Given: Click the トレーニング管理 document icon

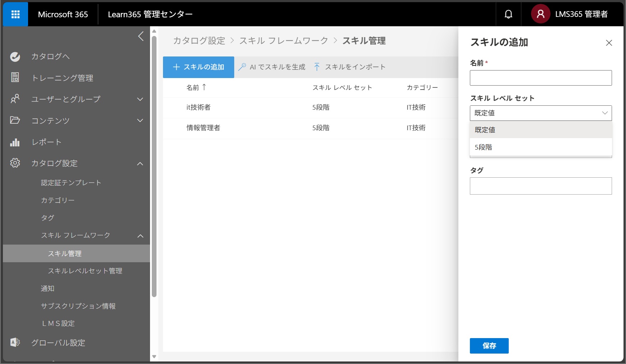Looking at the screenshot, I should tap(15, 77).
